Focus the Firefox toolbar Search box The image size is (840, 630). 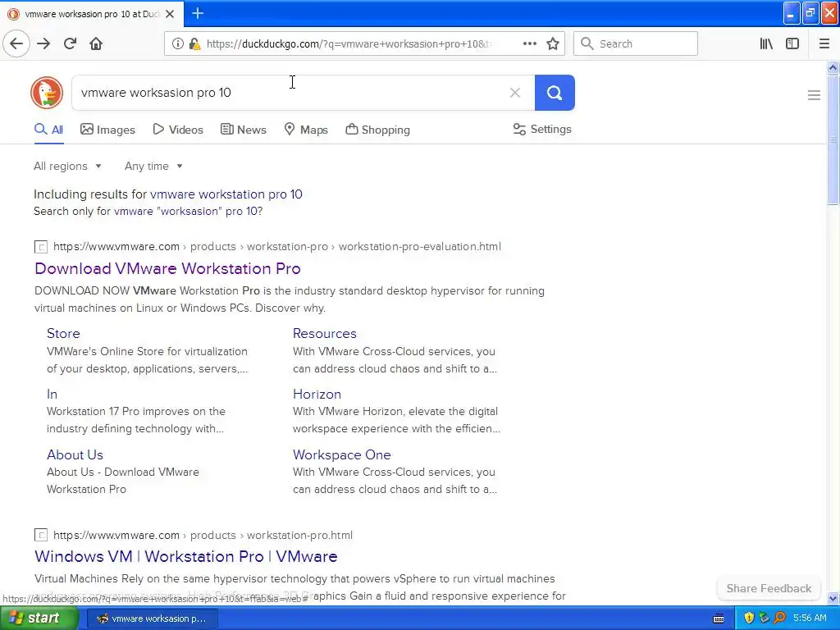pos(636,43)
